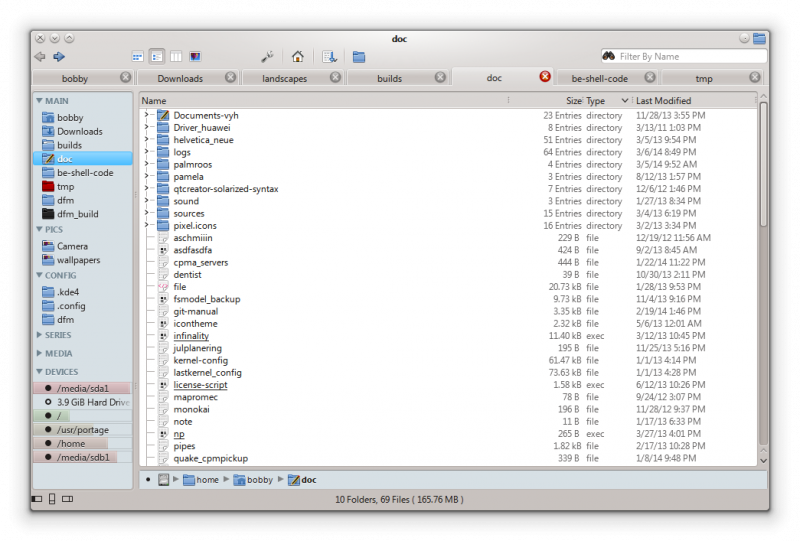
Task: Open the red tmp place in sidebar
Action: pos(83,187)
